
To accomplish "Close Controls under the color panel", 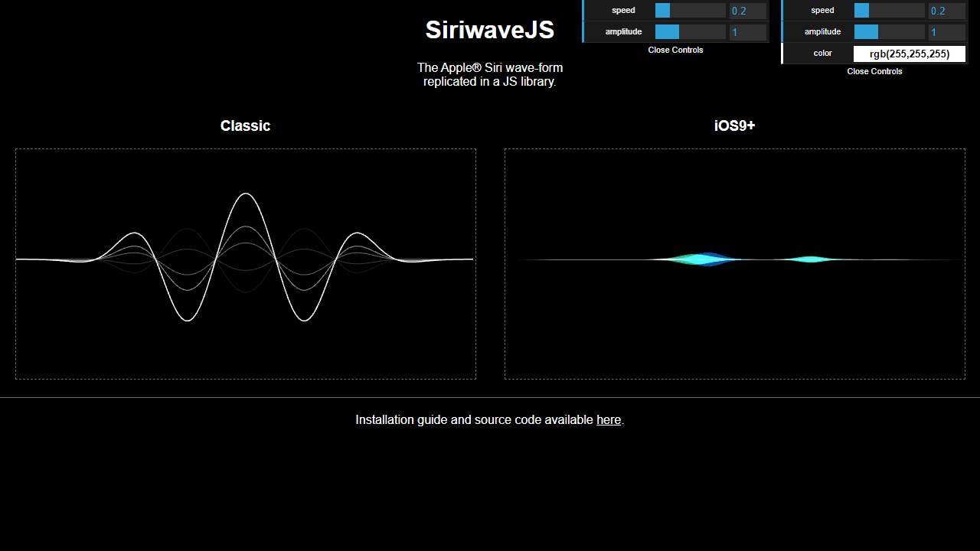I will point(874,71).
